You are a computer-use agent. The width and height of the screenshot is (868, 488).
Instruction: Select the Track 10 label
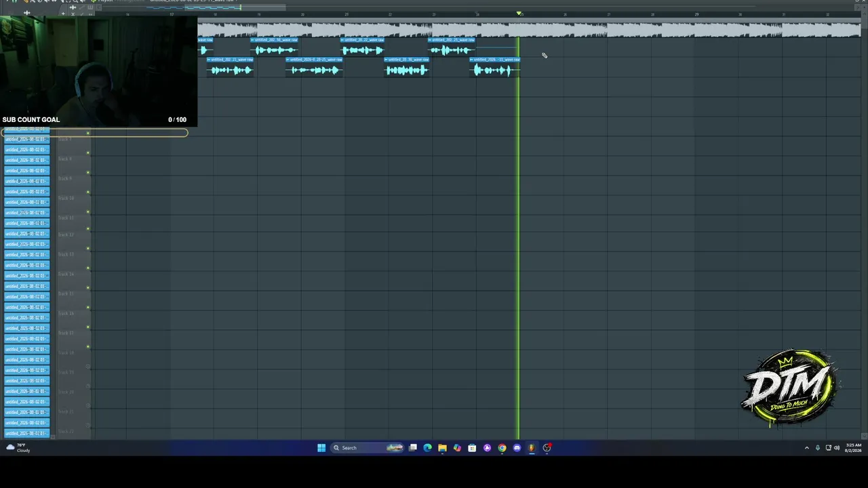[66, 198]
